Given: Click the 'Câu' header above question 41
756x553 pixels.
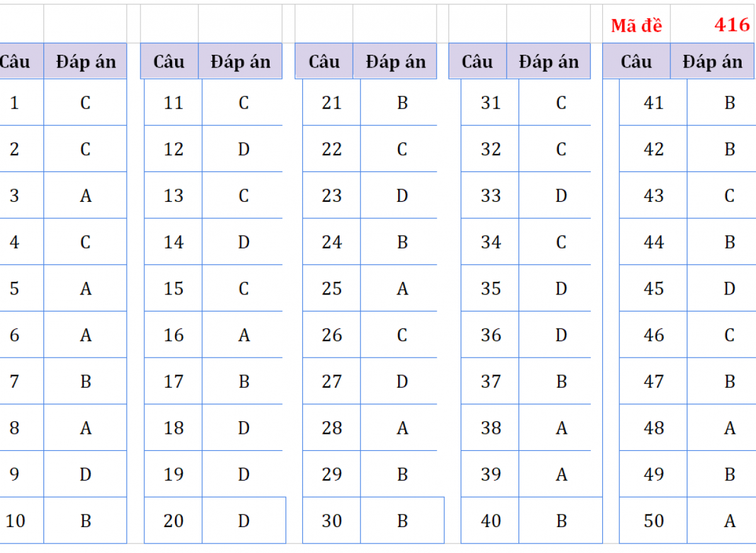Looking at the screenshot, I should tap(636, 61).
